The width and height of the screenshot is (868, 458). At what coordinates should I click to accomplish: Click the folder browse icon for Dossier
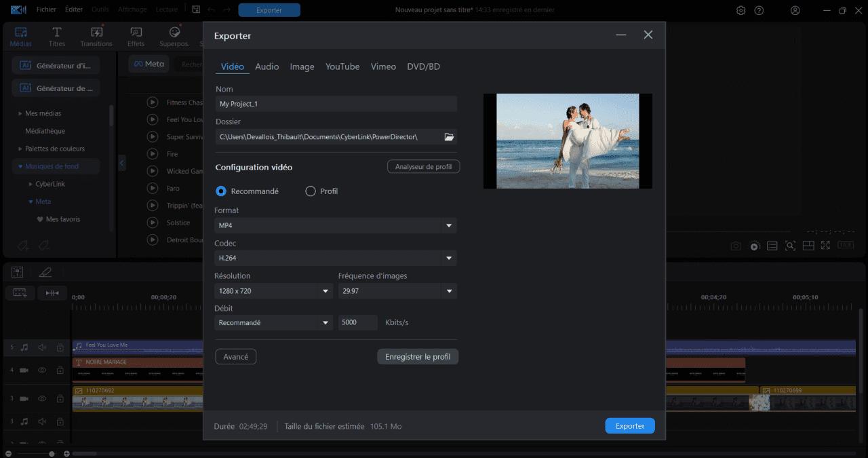448,137
